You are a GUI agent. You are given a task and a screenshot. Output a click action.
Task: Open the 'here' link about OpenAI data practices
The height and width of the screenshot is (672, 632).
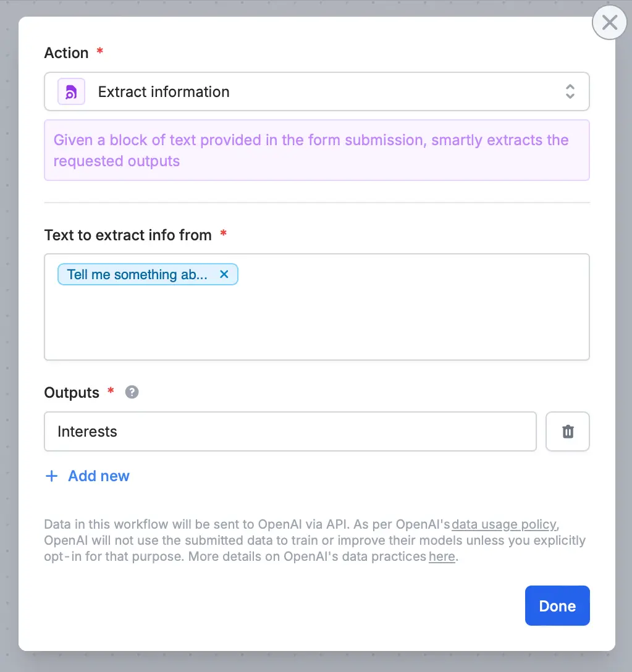(x=441, y=556)
